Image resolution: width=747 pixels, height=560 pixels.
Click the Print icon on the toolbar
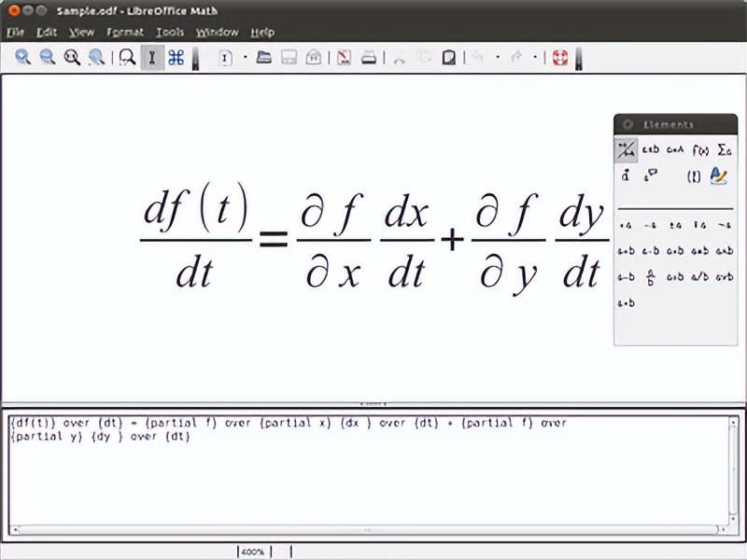pos(367,57)
